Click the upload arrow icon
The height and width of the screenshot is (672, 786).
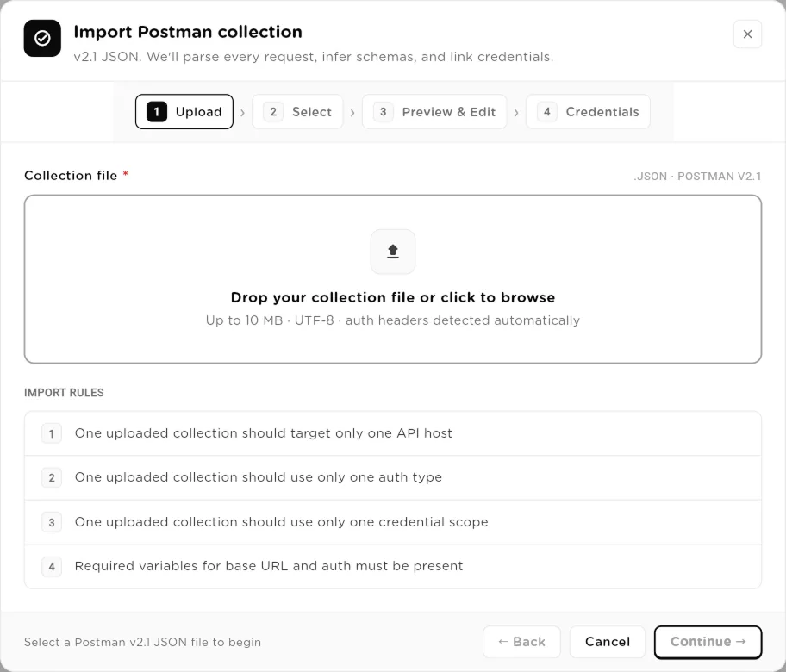click(393, 252)
